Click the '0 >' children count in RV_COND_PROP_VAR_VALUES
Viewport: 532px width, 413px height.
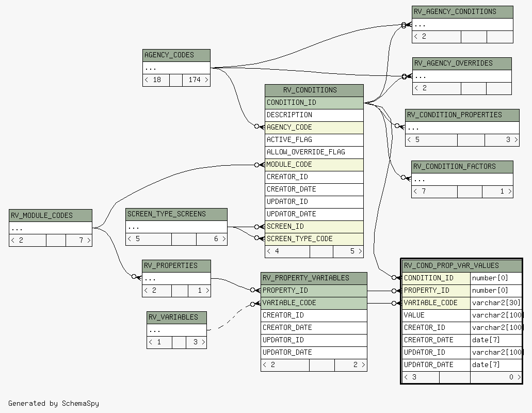coord(496,377)
